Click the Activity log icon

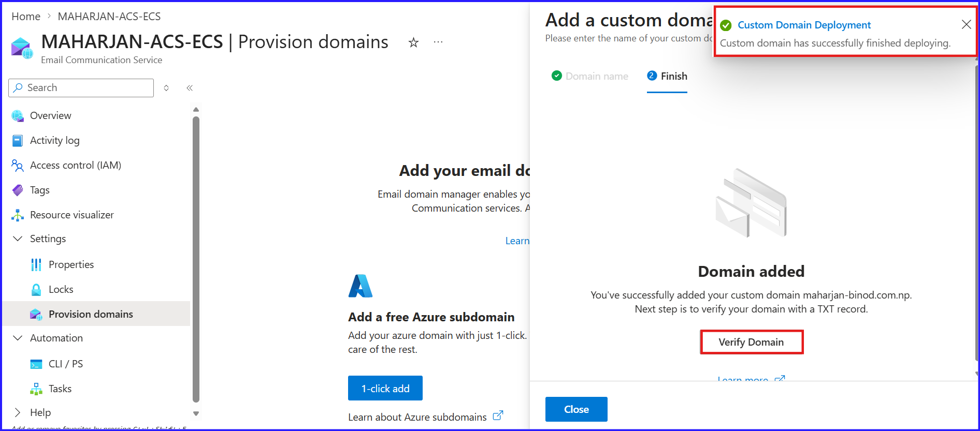click(x=18, y=141)
